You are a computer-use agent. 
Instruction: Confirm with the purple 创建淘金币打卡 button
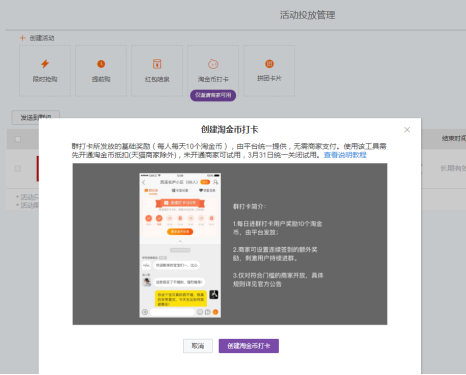coord(249,346)
